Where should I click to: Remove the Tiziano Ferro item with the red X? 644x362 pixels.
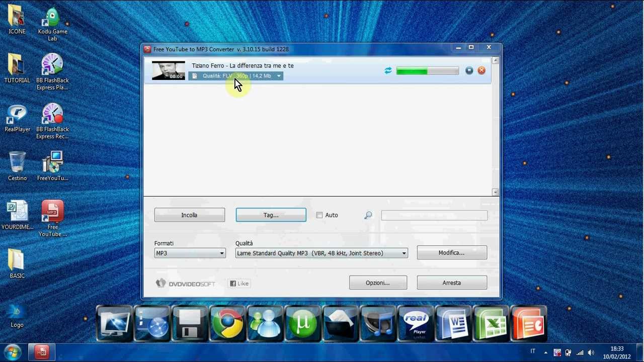pos(481,71)
